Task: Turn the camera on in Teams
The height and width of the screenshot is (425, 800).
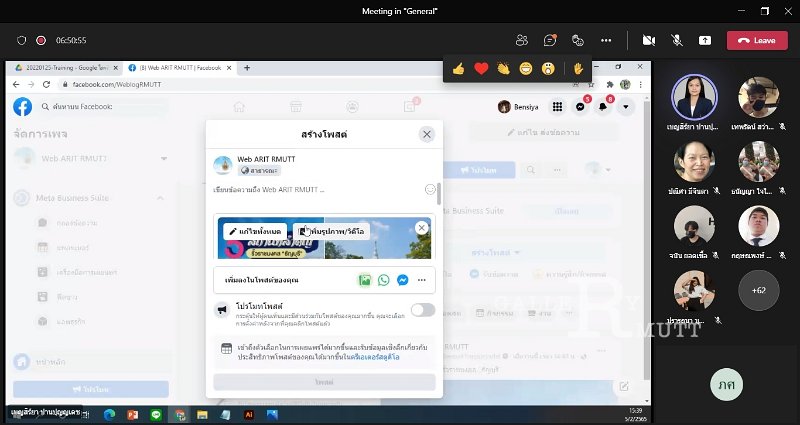Action: 649,40
